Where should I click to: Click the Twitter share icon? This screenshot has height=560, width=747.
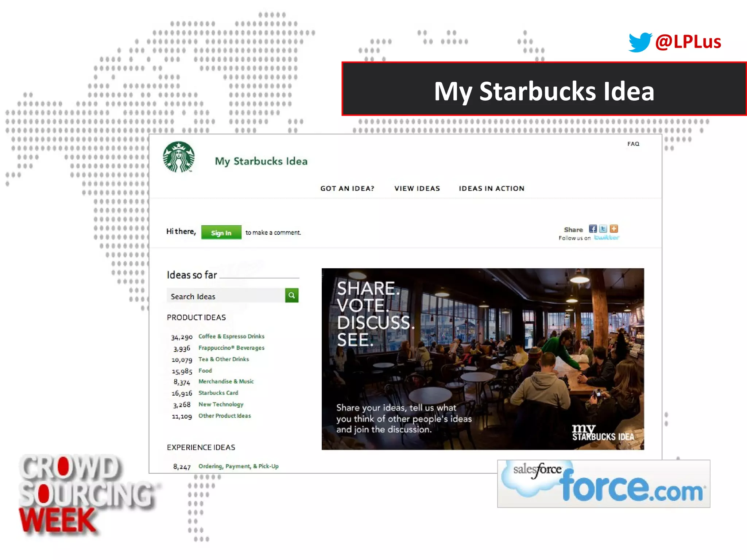603,229
